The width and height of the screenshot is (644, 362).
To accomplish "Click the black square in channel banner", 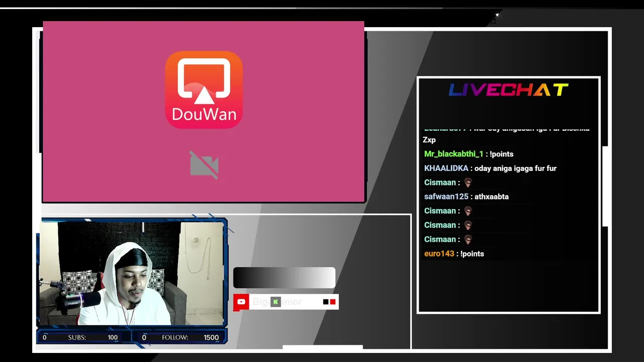I will (x=326, y=302).
